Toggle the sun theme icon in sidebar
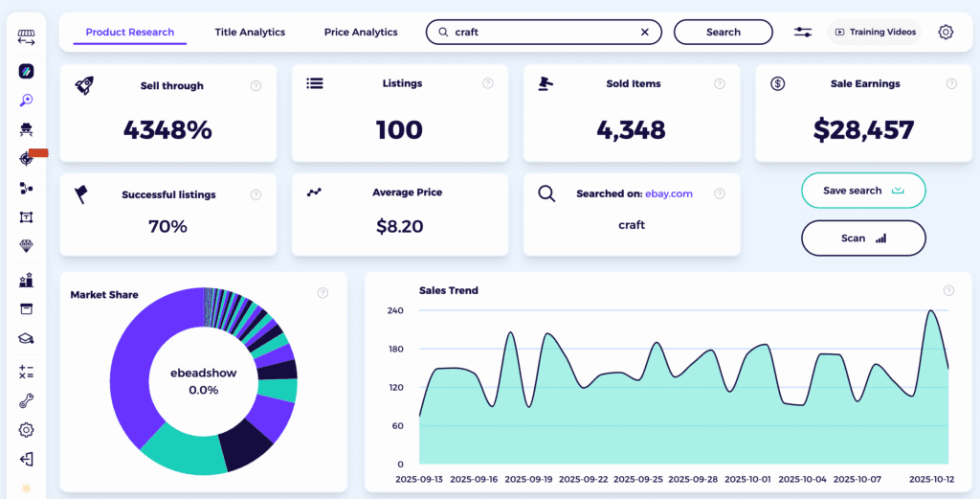Viewport: 980px width, 499px height. tap(26, 489)
